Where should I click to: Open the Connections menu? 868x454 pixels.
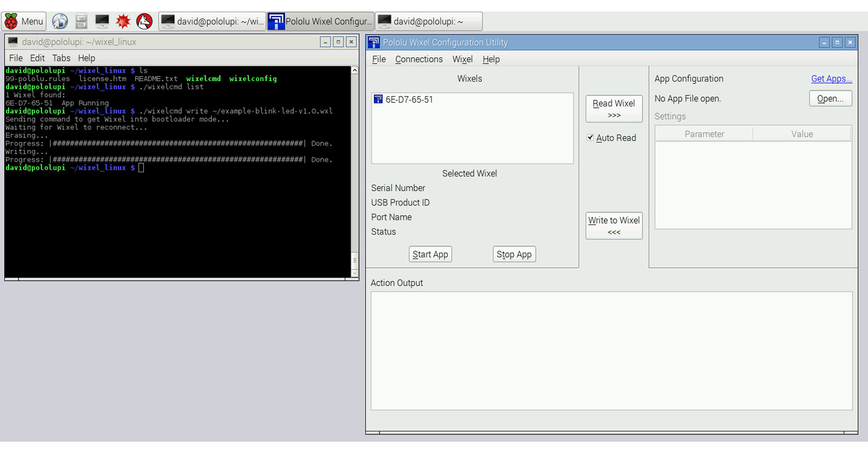(418, 59)
